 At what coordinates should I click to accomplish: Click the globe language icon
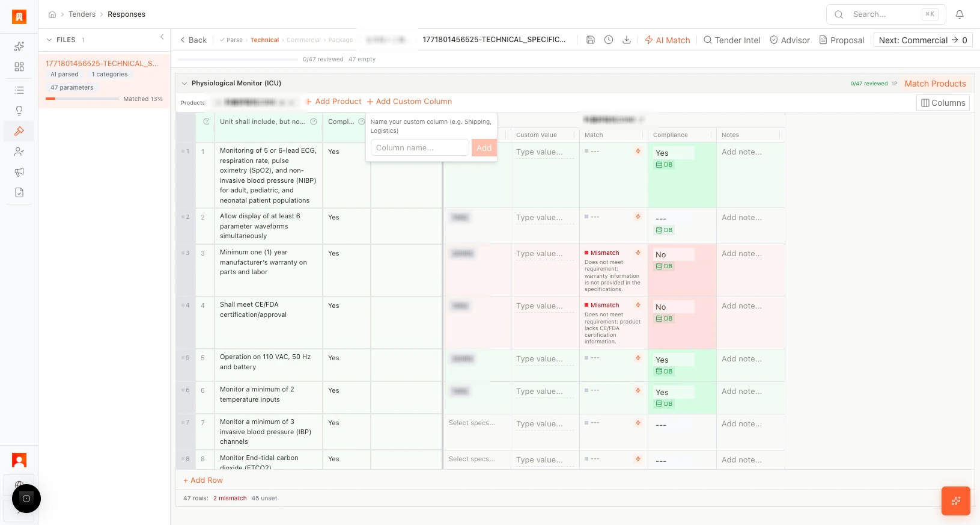click(19, 485)
